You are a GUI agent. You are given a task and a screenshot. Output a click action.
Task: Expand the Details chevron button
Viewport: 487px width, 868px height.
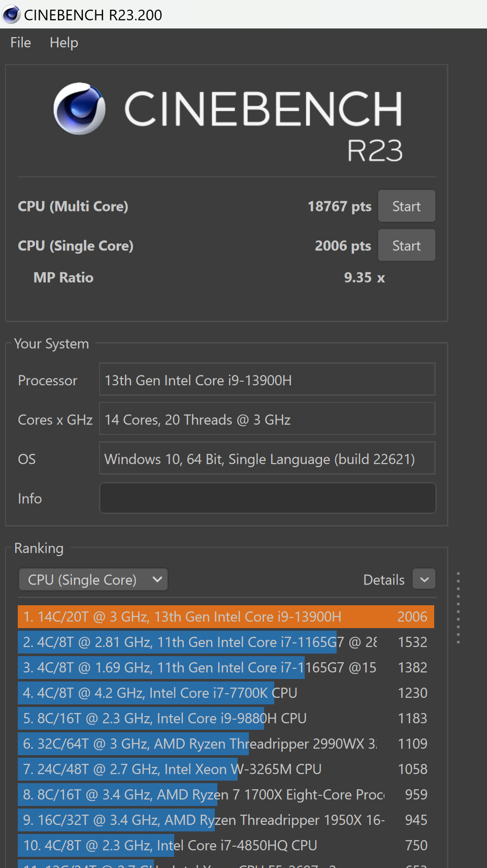coord(424,579)
